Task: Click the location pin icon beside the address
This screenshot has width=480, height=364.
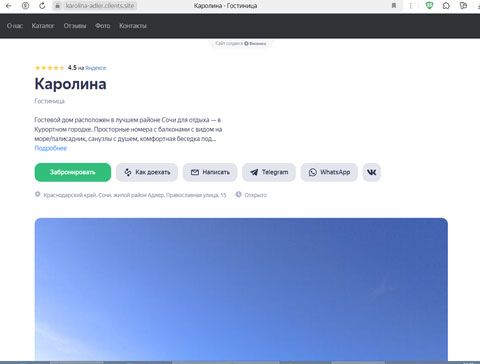Action: tap(38, 194)
